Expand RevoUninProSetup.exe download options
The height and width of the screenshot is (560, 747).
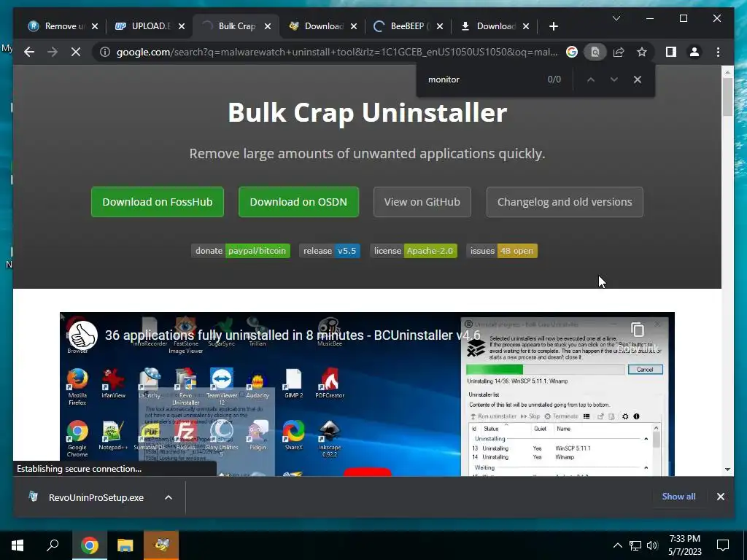coord(169,497)
